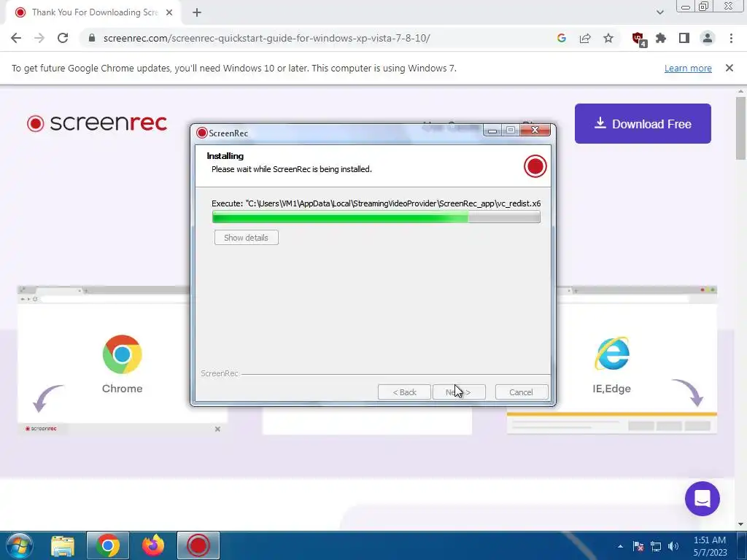The width and height of the screenshot is (747, 560).
Task: Cancel the ScreenRec installation
Action: [521, 392]
